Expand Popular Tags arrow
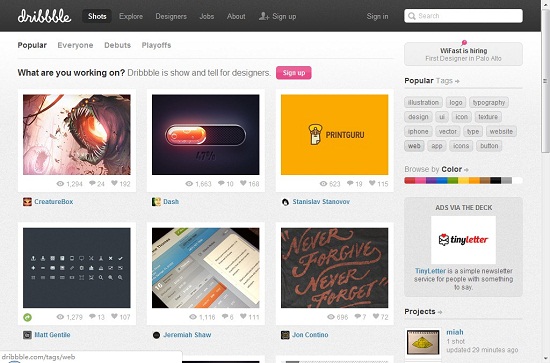The height and width of the screenshot is (363, 550). coord(457,81)
